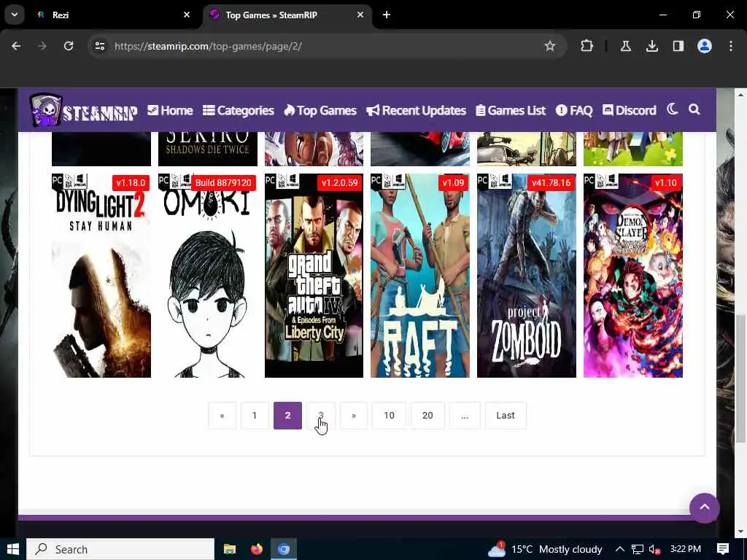
Task: Open Grand Theft Auto IV cover
Action: click(x=314, y=276)
